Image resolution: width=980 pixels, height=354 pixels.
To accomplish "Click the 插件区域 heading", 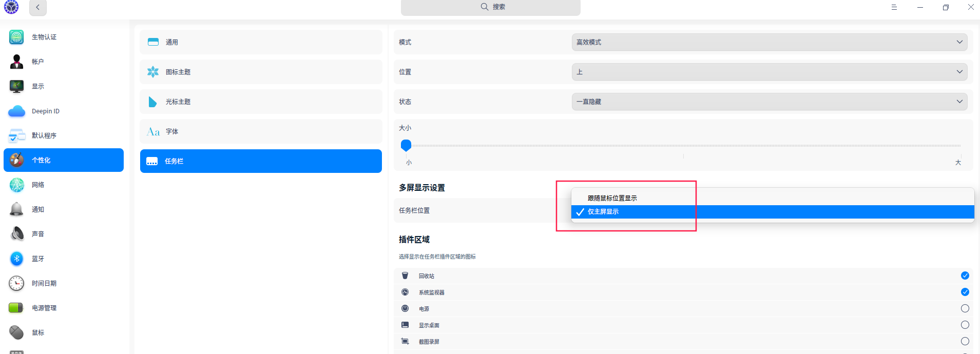I will (414, 240).
